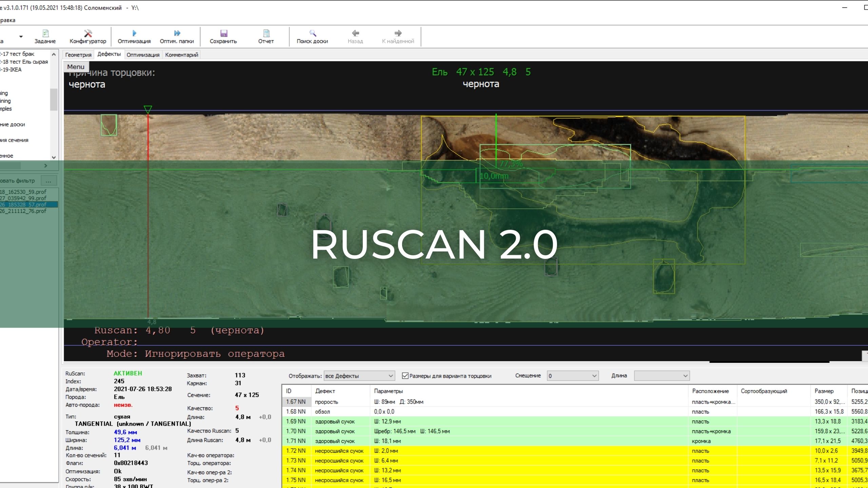Open Задание using the checklist icon
This screenshot has width=868, height=488.
[x=45, y=36]
